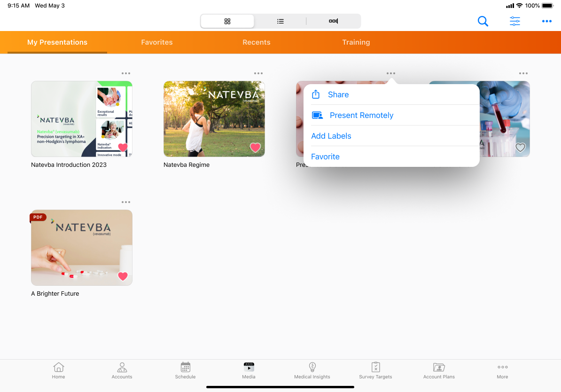The image size is (561, 392).
Task: Go to Home in bottom bar
Action: tap(59, 370)
